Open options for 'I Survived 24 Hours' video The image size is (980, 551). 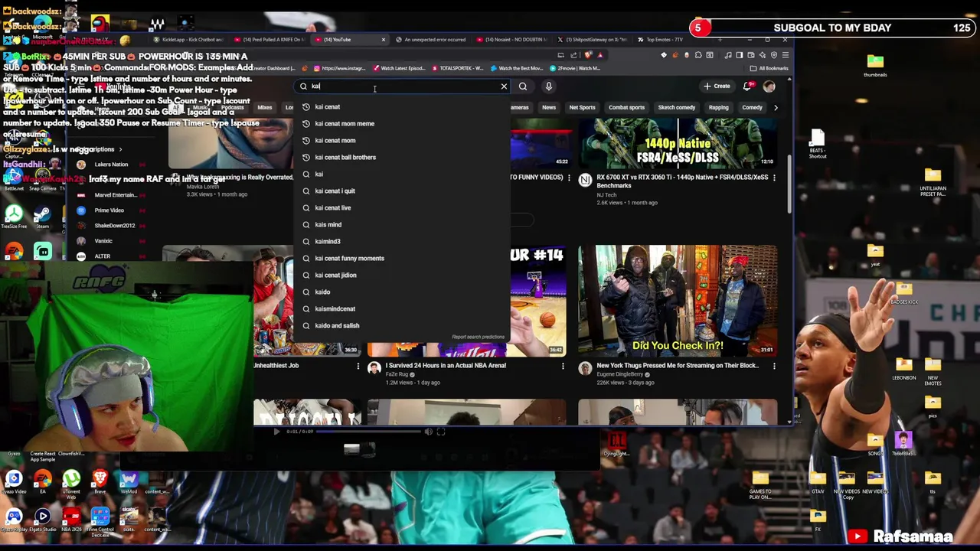[x=563, y=367]
